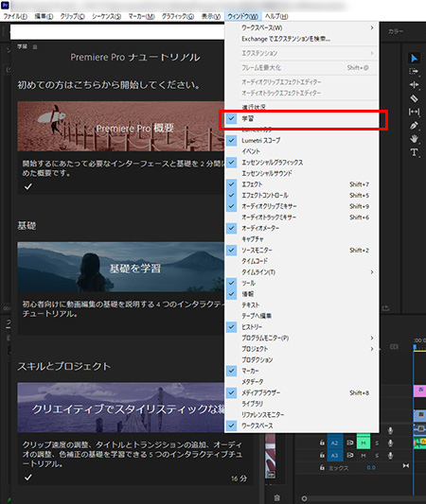
Task: Expand タイムライン(T) submenu
Action: tap(301, 272)
